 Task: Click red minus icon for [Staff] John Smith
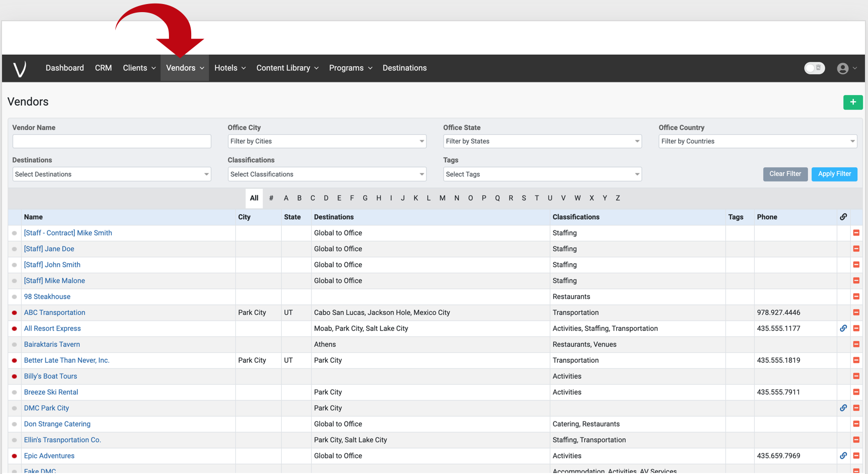pos(856,265)
